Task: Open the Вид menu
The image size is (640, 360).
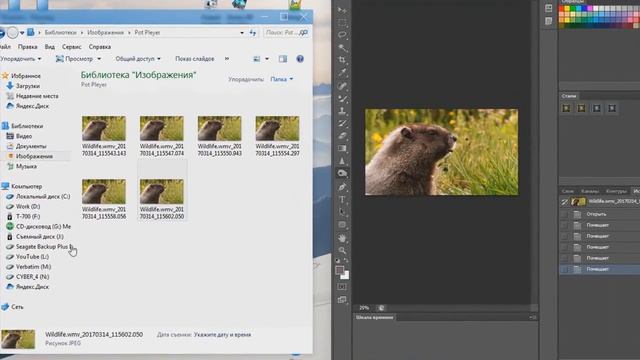Action: click(x=49, y=47)
